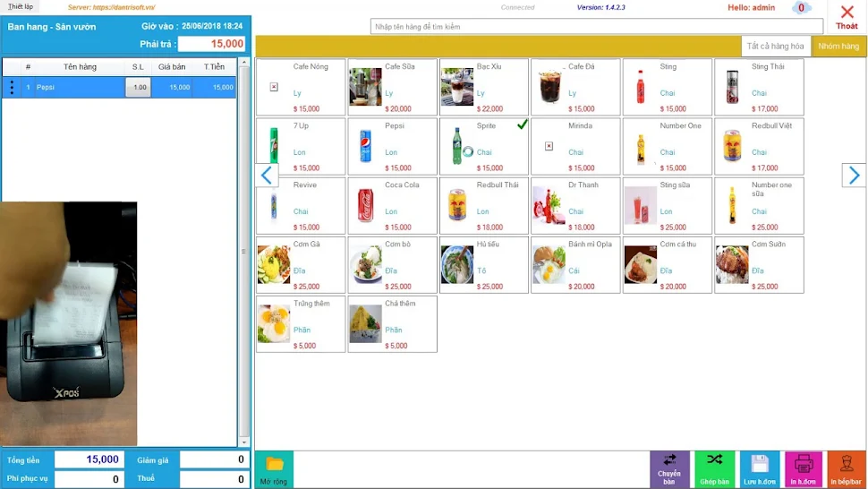Click Ghép bàn merge tables button
868x489 pixels.
point(714,469)
